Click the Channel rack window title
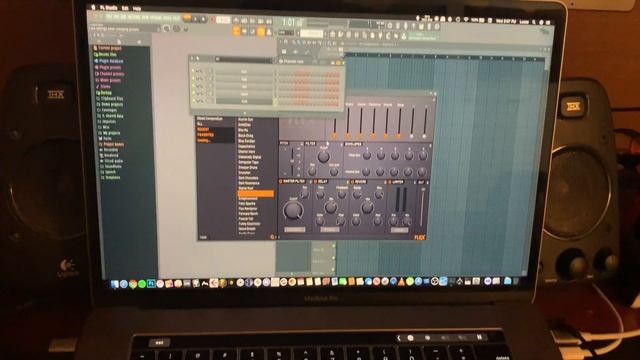 [293, 62]
